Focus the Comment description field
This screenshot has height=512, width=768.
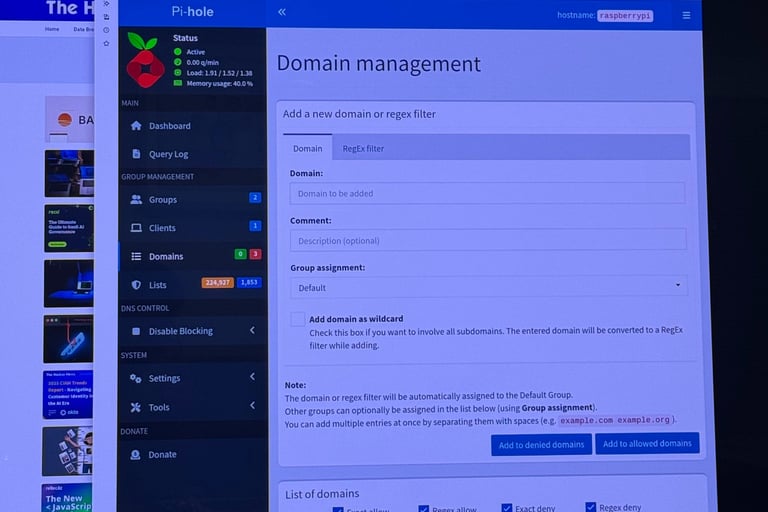(488, 240)
